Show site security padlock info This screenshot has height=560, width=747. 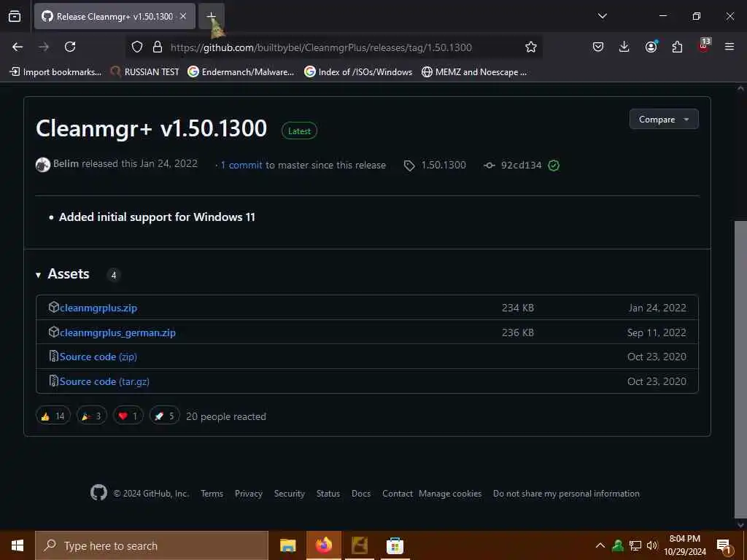point(158,47)
